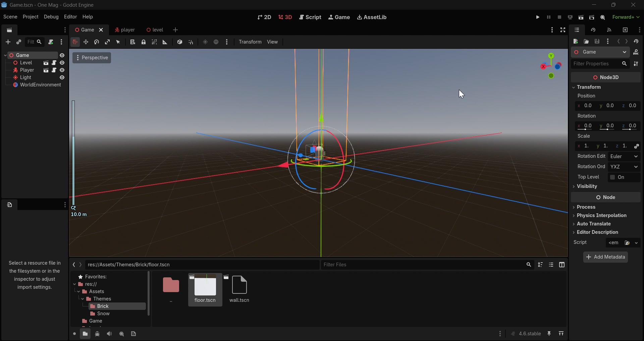644x341 pixels.
Task: Select the Rotate mode tool
Action: [x=97, y=42]
